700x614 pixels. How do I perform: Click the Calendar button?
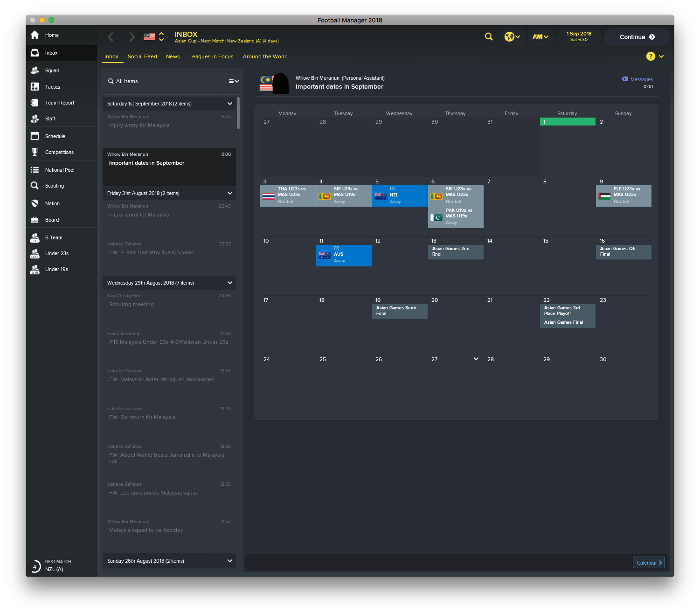tap(649, 563)
